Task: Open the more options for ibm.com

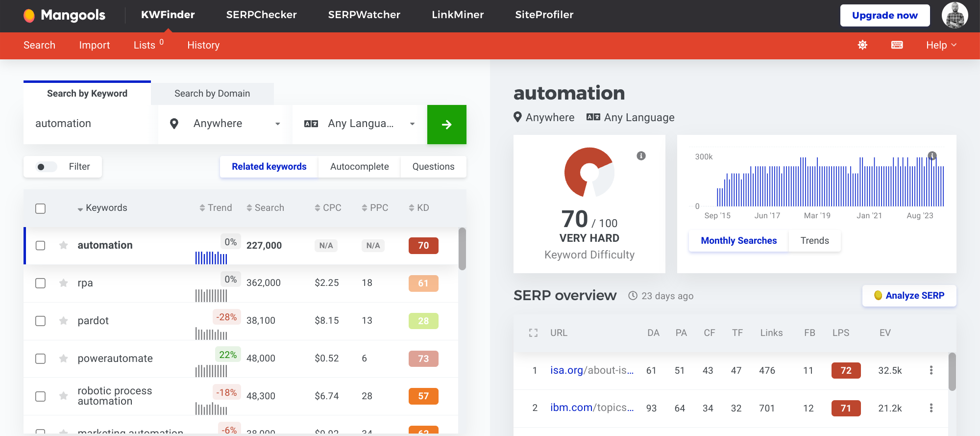Action: tap(931, 408)
